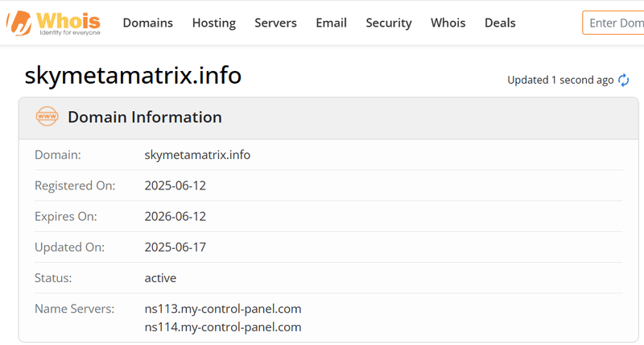The height and width of the screenshot is (345, 644).
Task: Open the Security menu
Action: point(389,23)
